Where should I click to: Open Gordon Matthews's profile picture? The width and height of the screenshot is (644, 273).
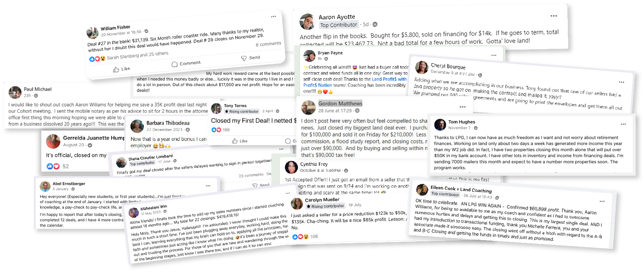point(308,107)
